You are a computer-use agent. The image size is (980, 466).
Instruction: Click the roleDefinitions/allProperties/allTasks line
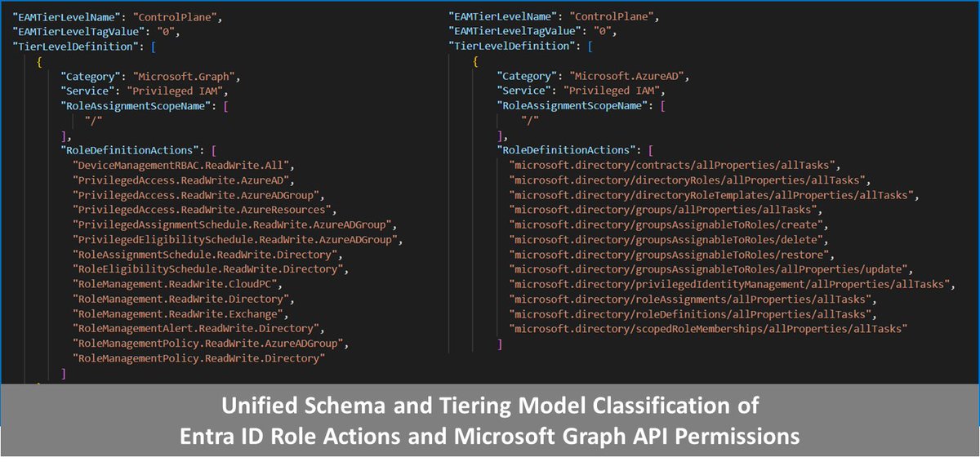pyautogui.click(x=694, y=313)
